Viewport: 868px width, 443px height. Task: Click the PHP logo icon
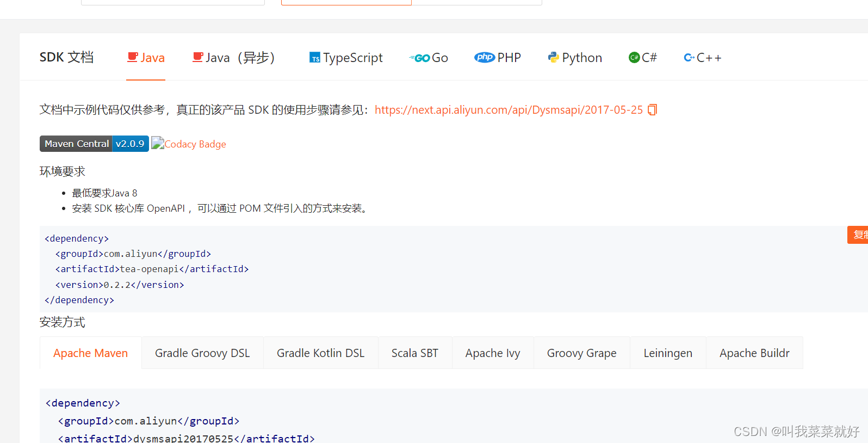pos(485,57)
